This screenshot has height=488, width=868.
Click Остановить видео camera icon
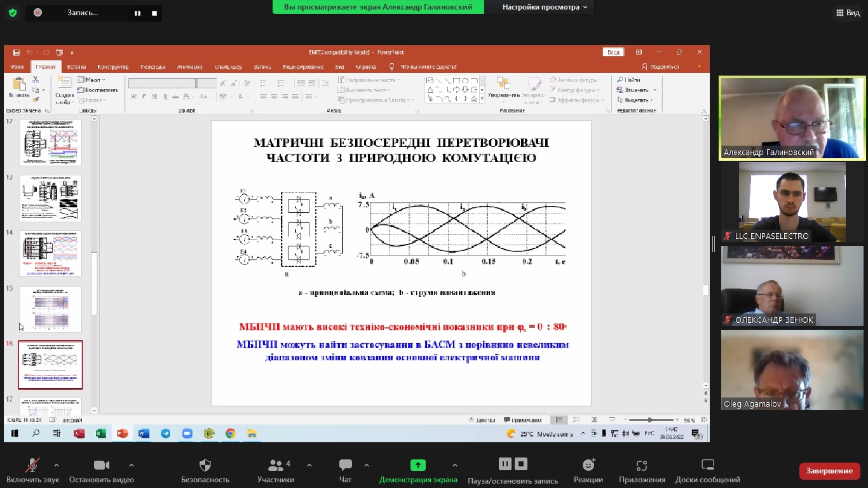pos(102,465)
